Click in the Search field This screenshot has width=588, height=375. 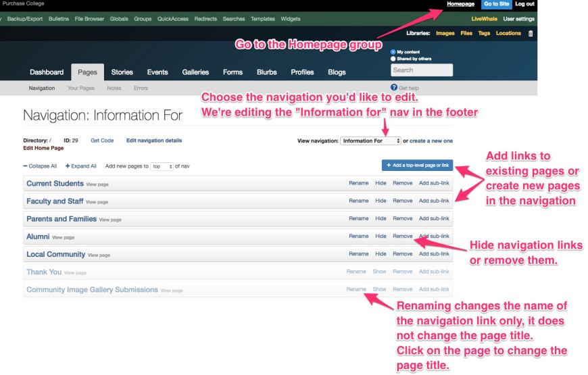click(422, 70)
